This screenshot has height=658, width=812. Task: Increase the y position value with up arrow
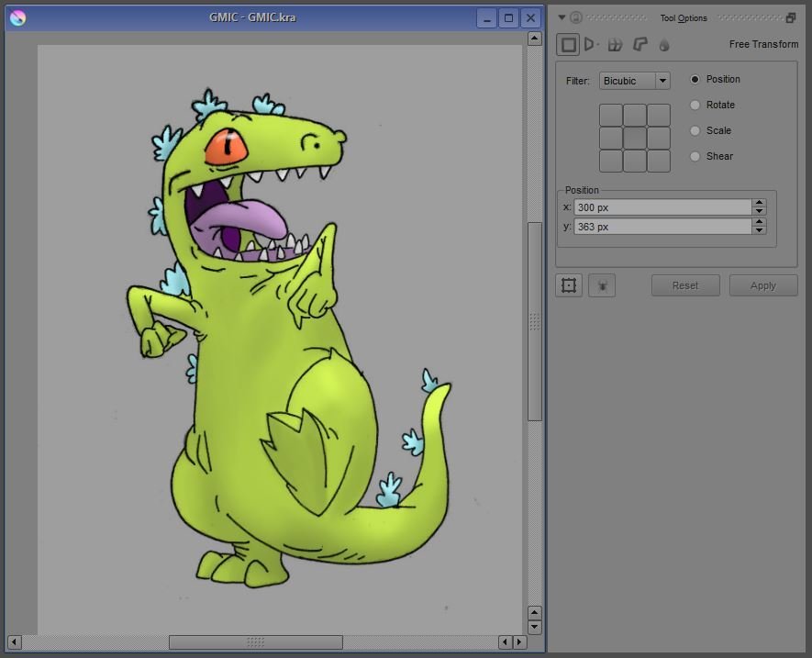click(759, 222)
